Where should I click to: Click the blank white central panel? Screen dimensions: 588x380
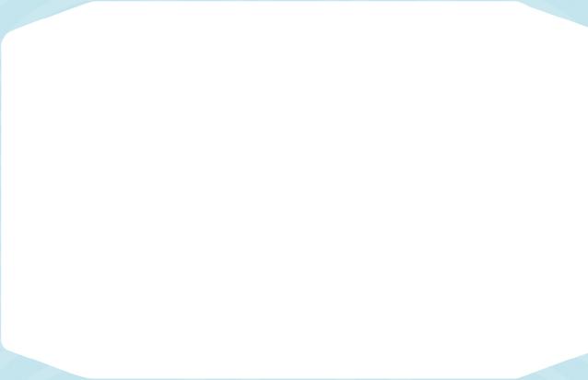click(295, 190)
